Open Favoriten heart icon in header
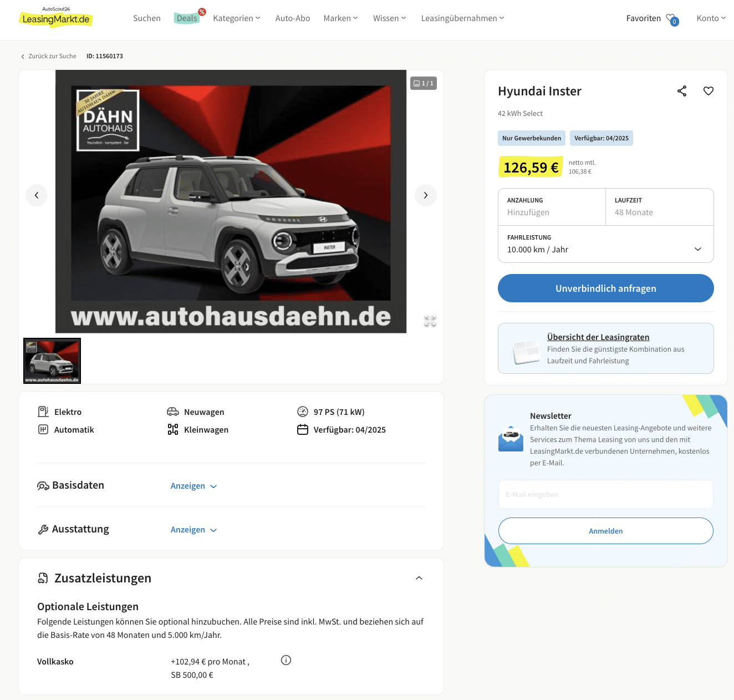This screenshot has height=700, width=734. [x=671, y=19]
